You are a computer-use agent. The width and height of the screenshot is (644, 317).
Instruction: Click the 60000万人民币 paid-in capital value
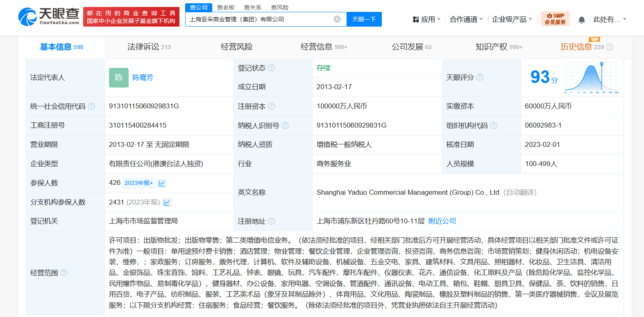pos(548,106)
